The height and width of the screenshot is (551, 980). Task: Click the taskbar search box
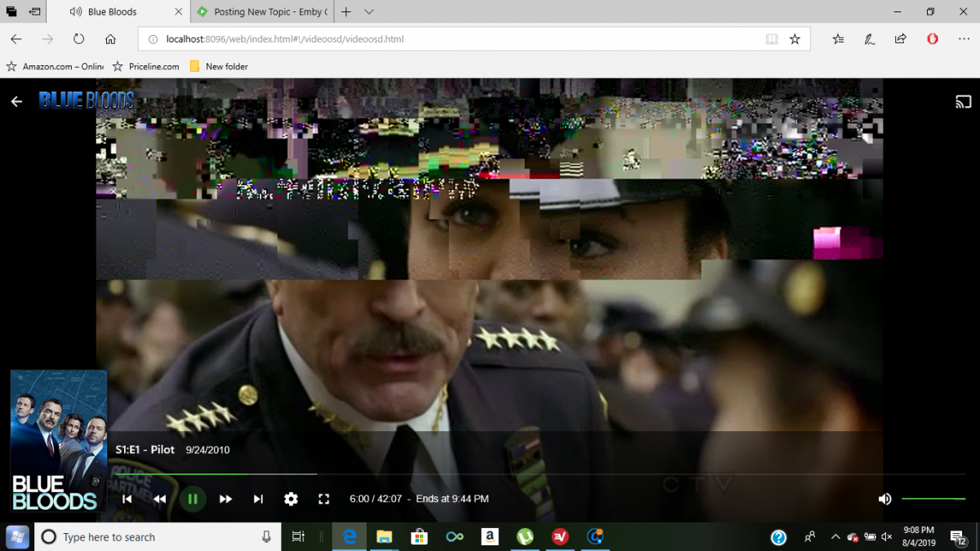point(157,536)
